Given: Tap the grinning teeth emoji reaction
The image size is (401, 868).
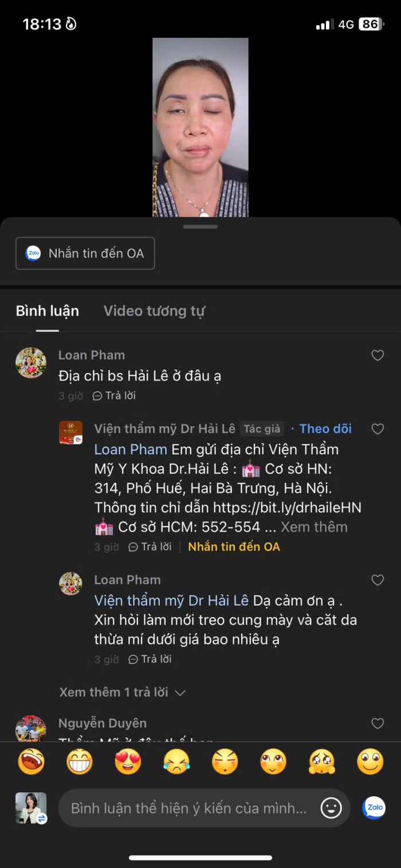Looking at the screenshot, I should point(80,762).
